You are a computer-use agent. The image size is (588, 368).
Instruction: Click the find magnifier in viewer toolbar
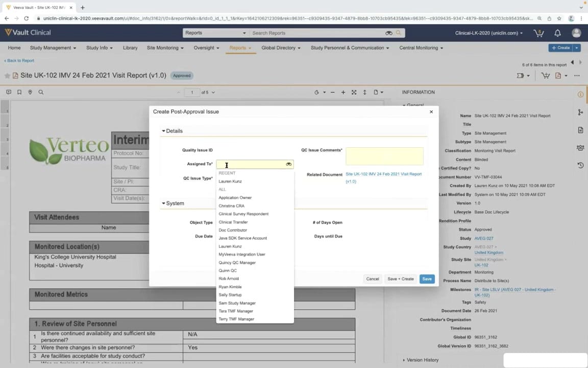[41, 92]
